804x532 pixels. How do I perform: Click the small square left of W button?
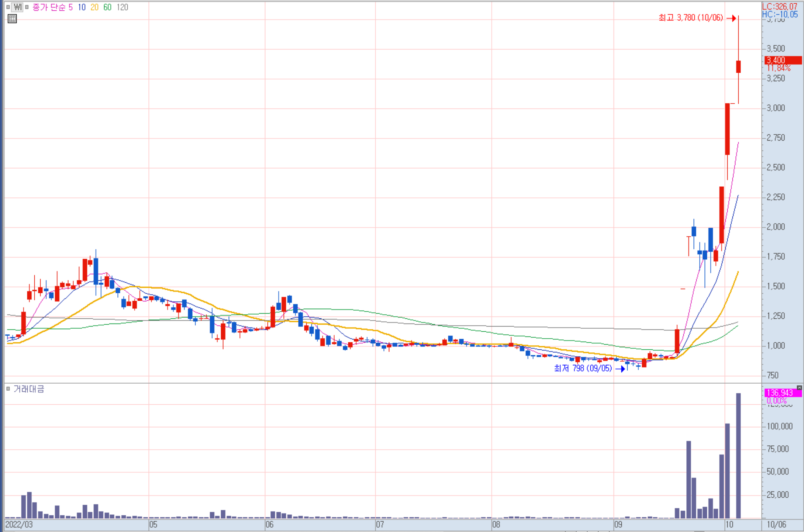pyautogui.click(x=8, y=7)
